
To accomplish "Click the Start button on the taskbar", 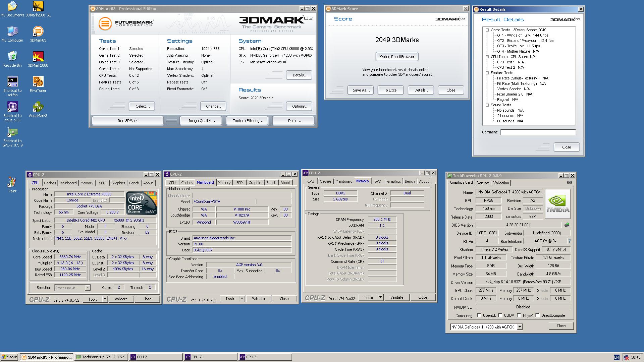I will point(9,357).
